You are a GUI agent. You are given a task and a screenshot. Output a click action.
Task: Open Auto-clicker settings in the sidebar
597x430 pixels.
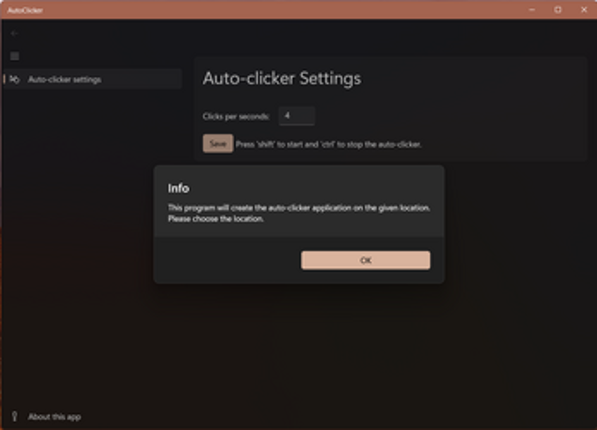click(x=93, y=79)
